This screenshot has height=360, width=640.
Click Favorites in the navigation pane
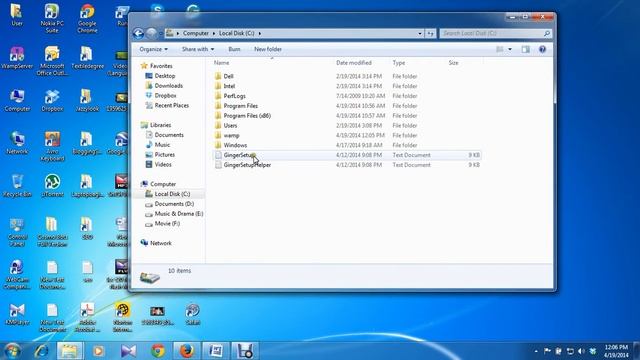[x=161, y=66]
